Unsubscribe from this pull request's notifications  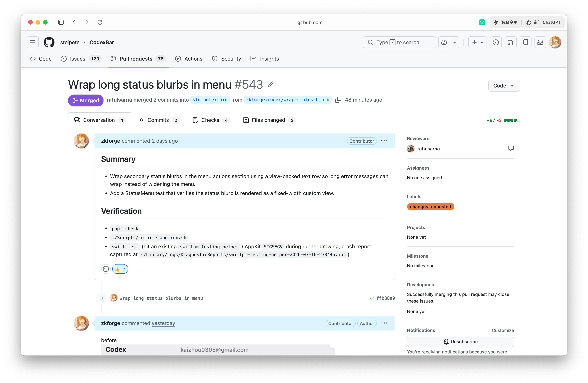(460, 342)
